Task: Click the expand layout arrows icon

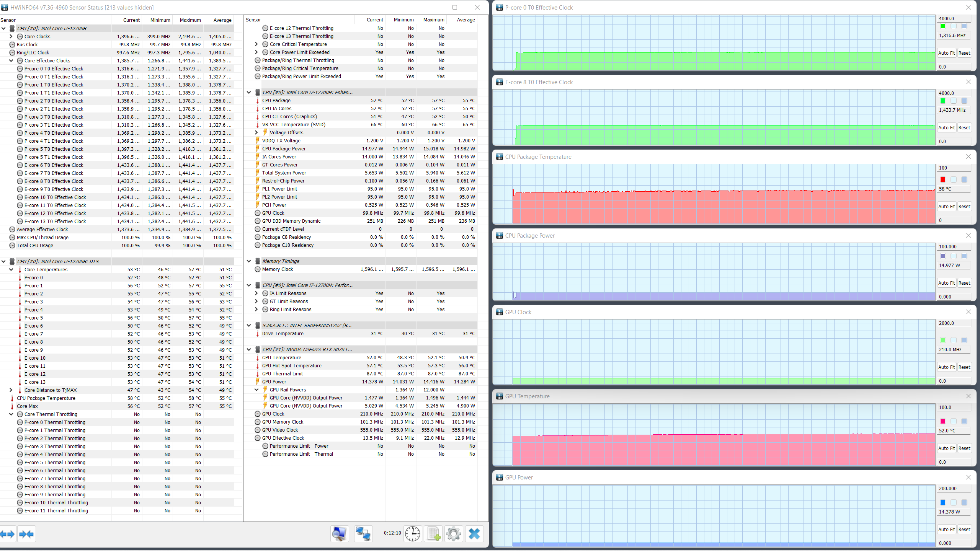Action: (x=8, y=534)
